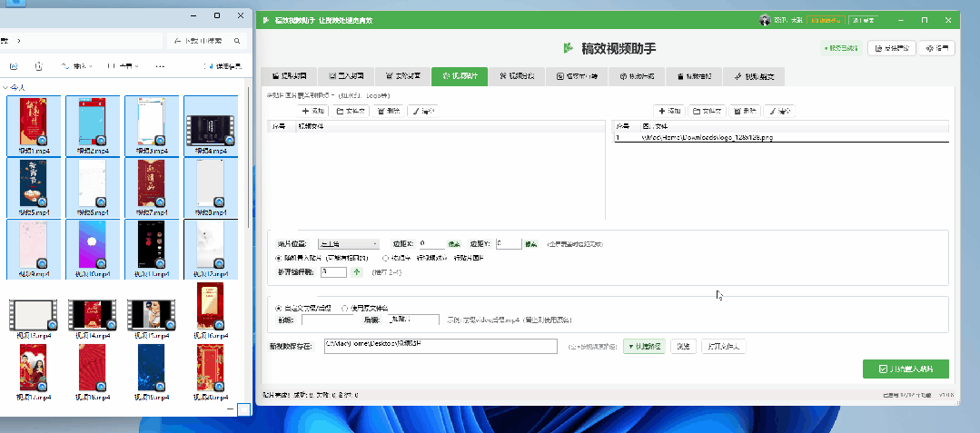
Task: Collapse the 今天 group in File Explorer
Action: (6, 87)
